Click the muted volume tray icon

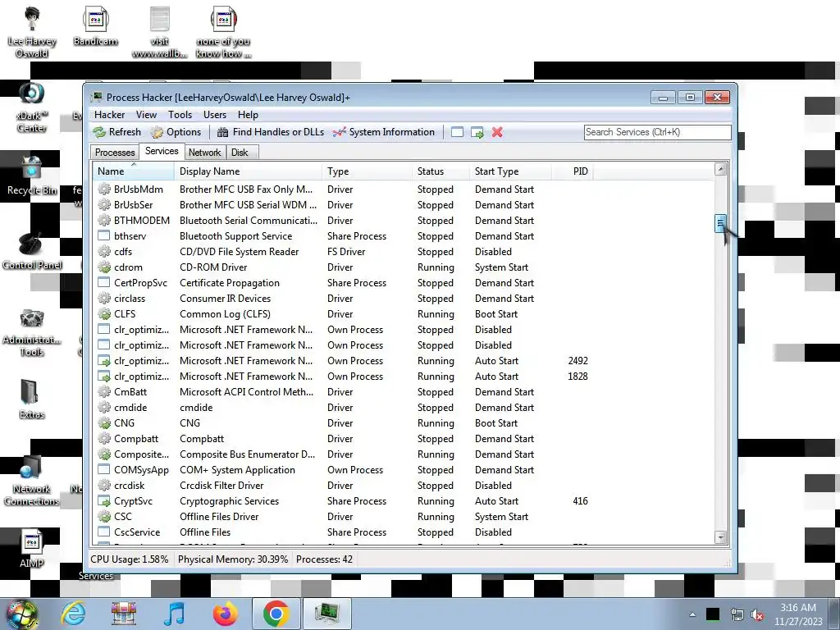pos(757,615)
